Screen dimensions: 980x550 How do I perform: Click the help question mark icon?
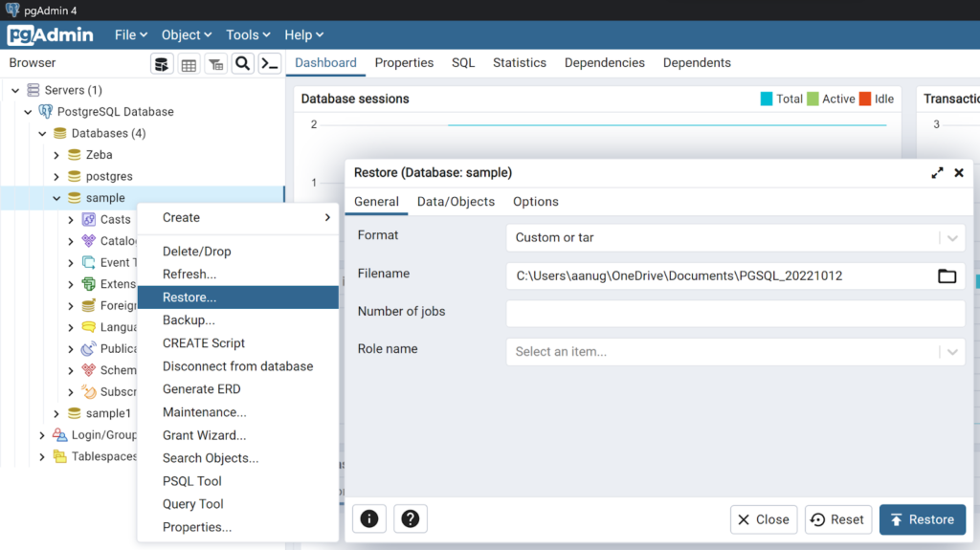411,519
